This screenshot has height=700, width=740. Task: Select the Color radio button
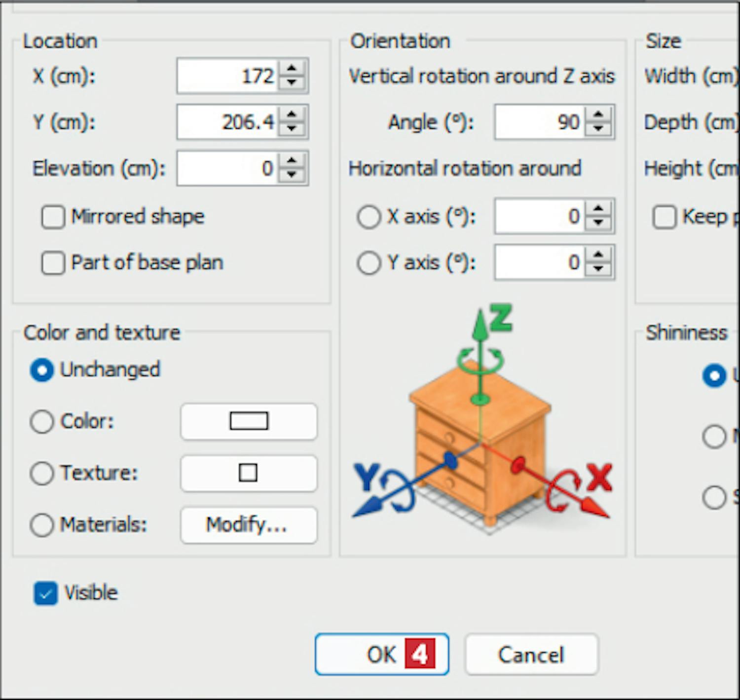(x=42, y=422)
